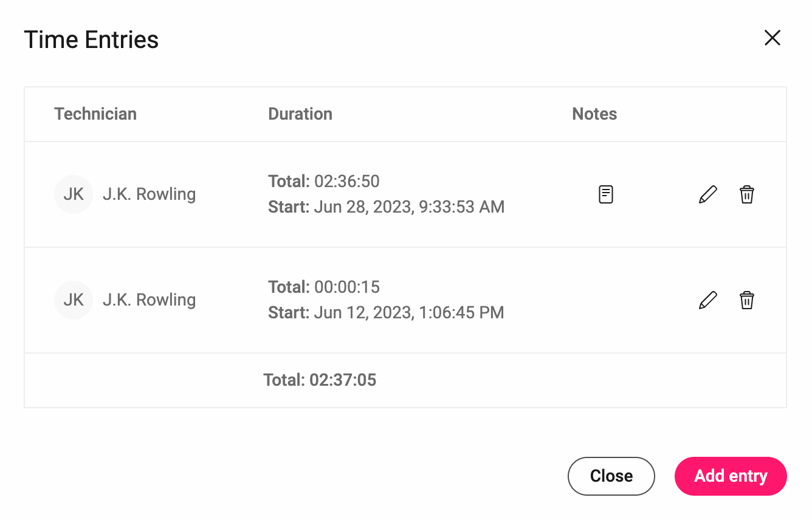
Task: Delete the Jun 12 time entry
Action: click(747, 300)
